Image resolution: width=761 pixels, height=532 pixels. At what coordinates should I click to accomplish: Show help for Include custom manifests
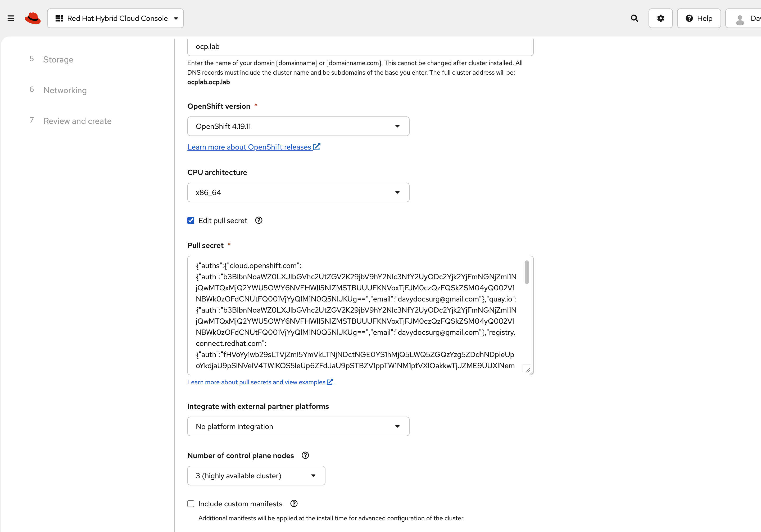coord(294,503)
